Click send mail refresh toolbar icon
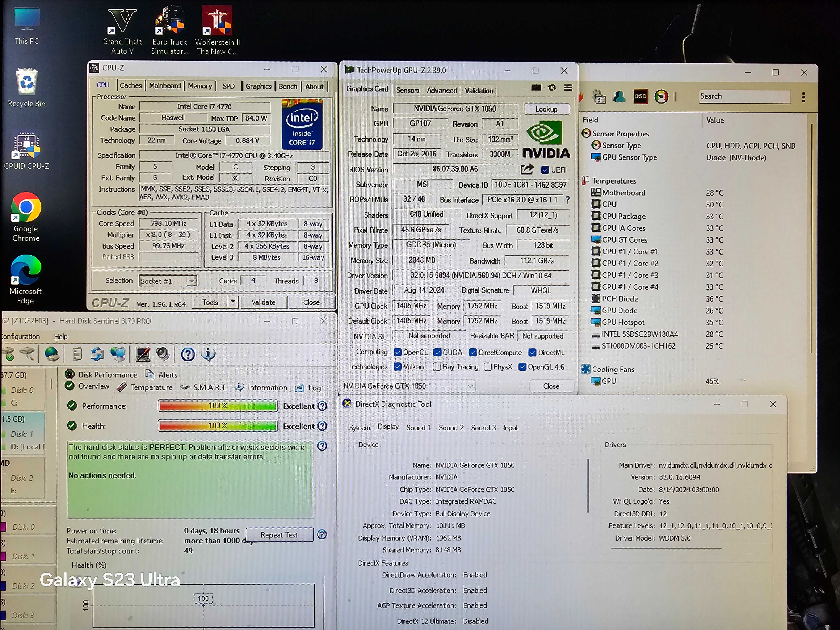The image size is (840, 630). [x=97, y=354]
